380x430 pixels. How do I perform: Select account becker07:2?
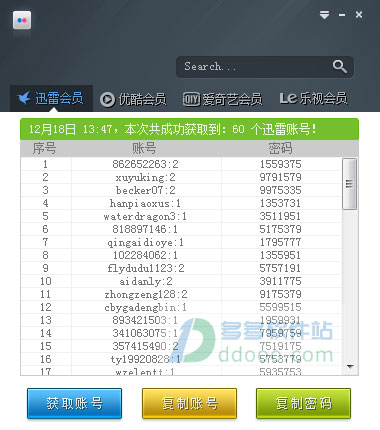pyautogui.click(x=145, y=190)
